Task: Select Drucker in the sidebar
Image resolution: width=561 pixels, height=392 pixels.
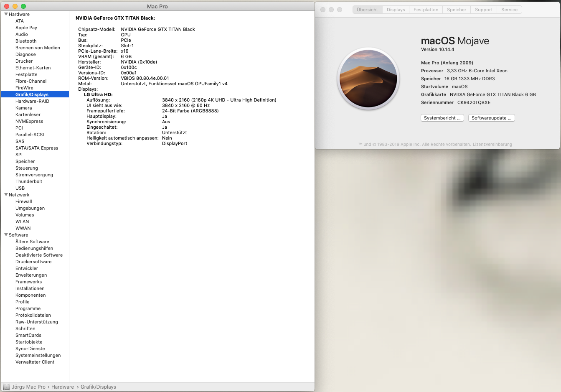Action: 24,61
